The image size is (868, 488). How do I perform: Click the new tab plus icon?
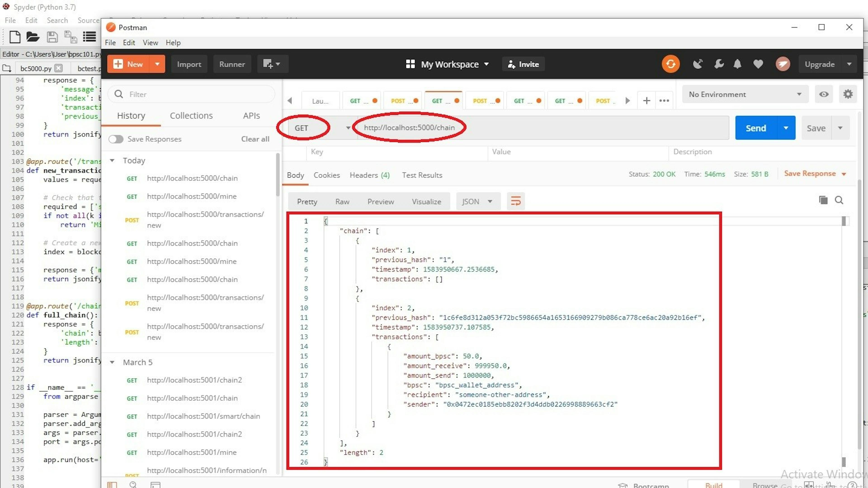coord(646,101)
